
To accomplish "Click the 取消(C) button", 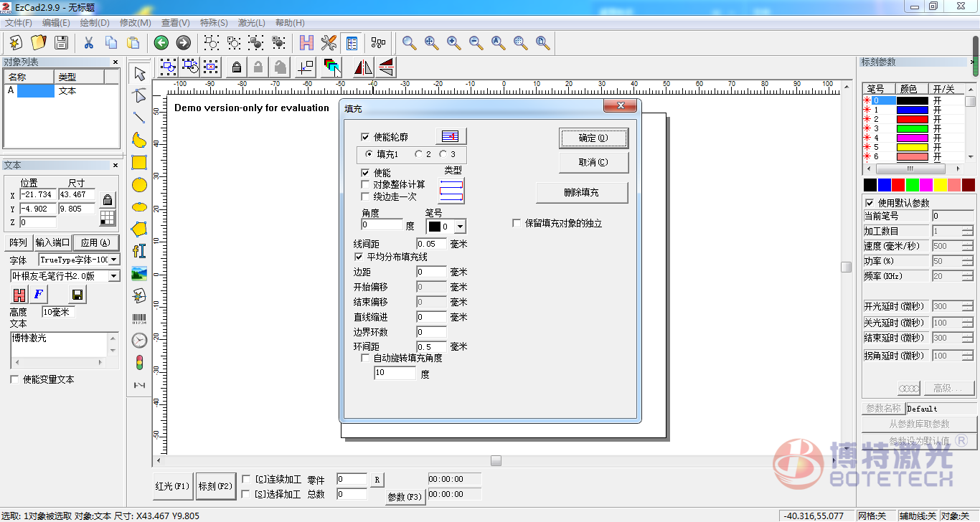I will pos(593,162).
